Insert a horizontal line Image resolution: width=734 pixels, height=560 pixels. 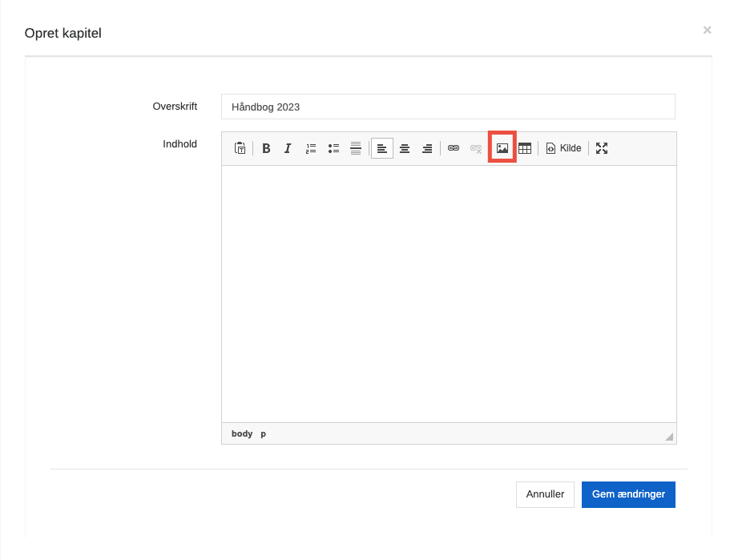(x=356, y=148)
